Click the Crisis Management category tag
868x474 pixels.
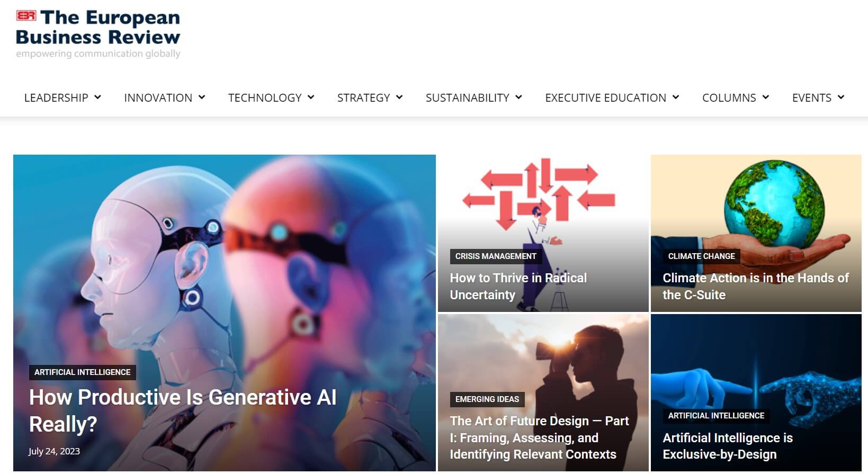pyautogui.click(x=496, y=256)
